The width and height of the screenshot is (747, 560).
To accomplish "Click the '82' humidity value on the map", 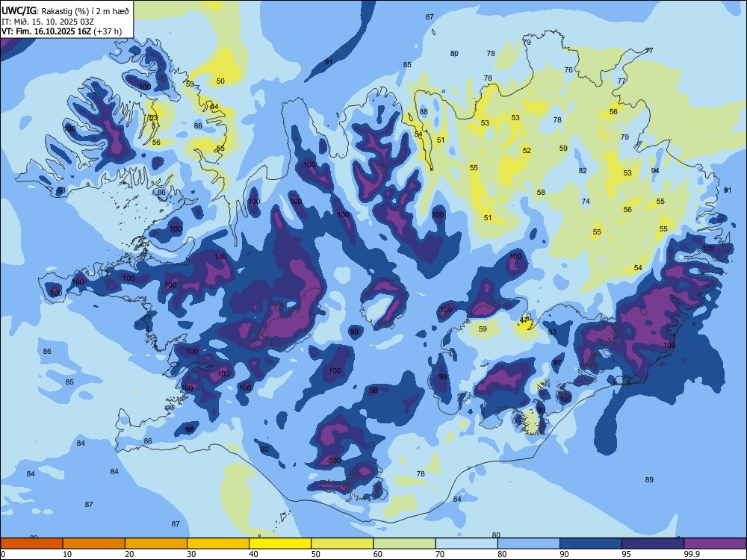I will [583, 170].
